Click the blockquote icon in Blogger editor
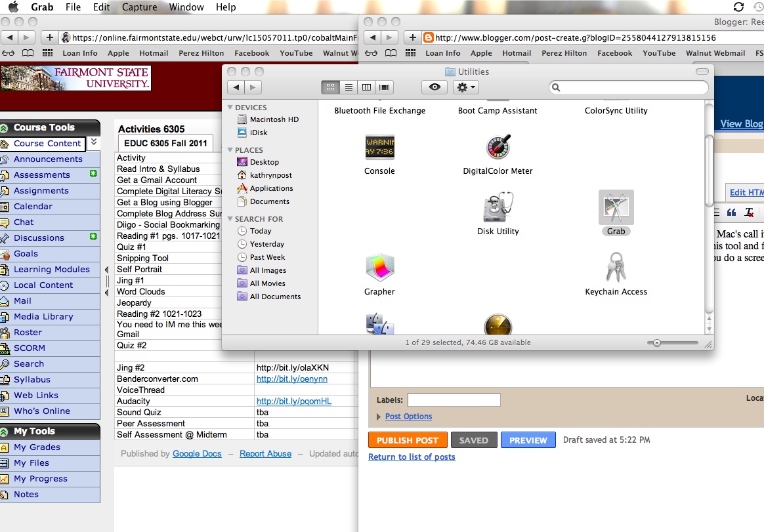 coord(731,213)
